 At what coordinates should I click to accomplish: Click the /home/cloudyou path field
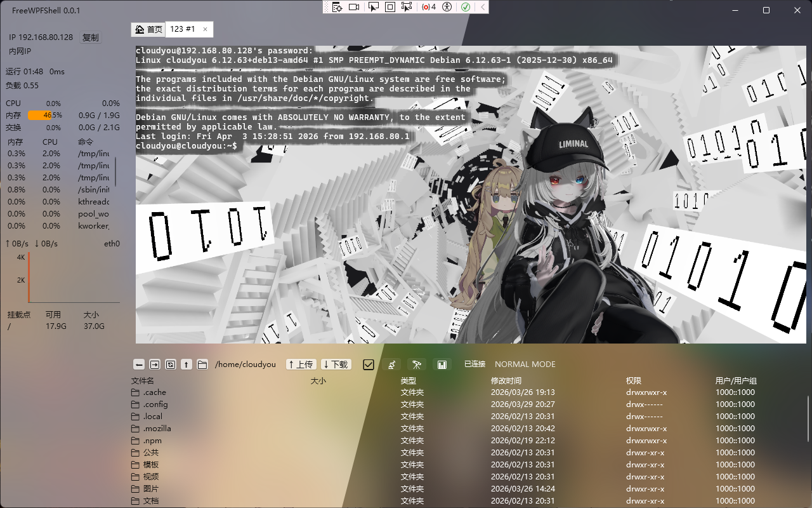[x=246, y=364]
